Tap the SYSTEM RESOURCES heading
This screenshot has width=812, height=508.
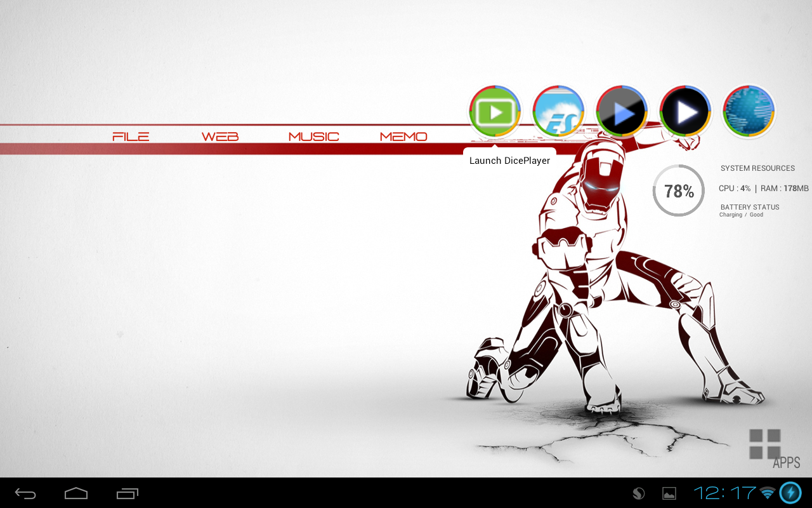(x=757, y=168)
